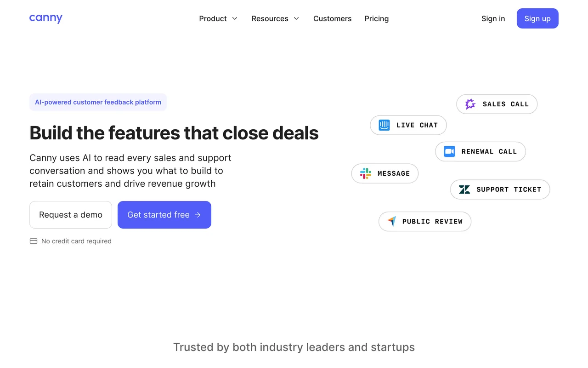Click the arrow on Get started free

198,215
